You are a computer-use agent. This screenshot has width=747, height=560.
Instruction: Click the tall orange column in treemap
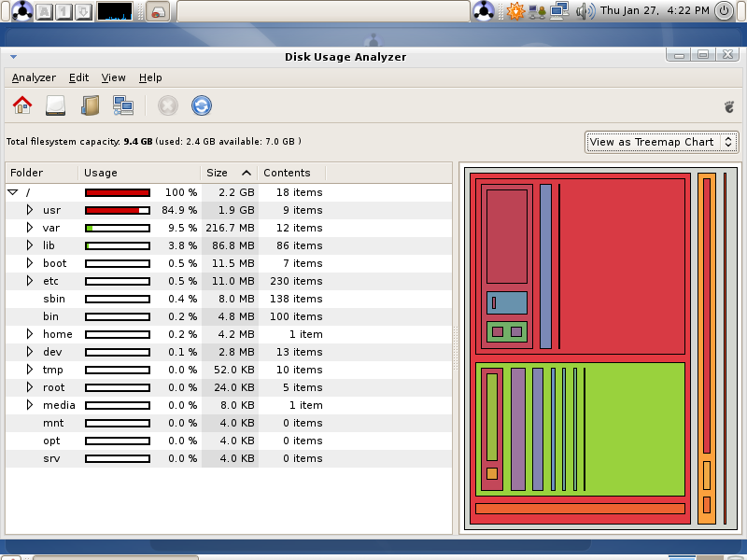707,348
